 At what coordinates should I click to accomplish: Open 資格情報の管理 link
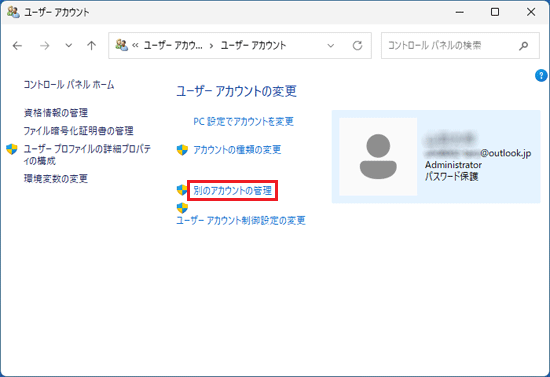pos(56,113)
